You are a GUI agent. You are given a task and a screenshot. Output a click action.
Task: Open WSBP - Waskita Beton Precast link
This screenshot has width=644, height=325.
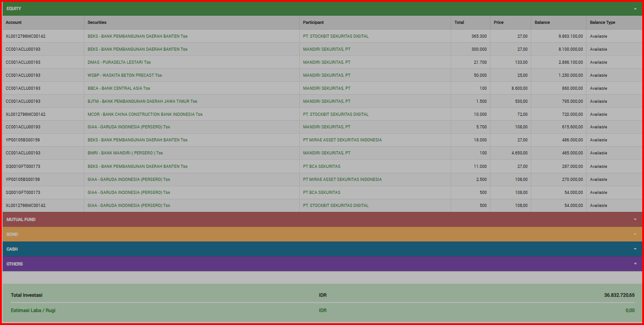125,75
